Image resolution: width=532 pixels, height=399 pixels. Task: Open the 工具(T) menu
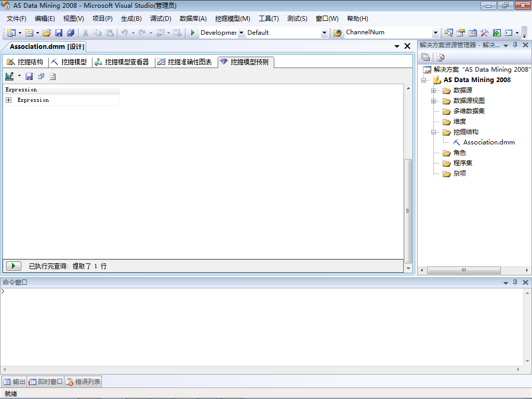pyautogui.click(x=269, y=19)
